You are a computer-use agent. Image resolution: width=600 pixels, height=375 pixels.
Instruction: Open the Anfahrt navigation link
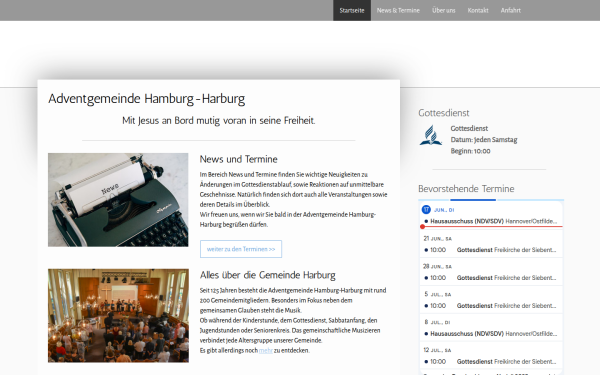coord(510,10)
